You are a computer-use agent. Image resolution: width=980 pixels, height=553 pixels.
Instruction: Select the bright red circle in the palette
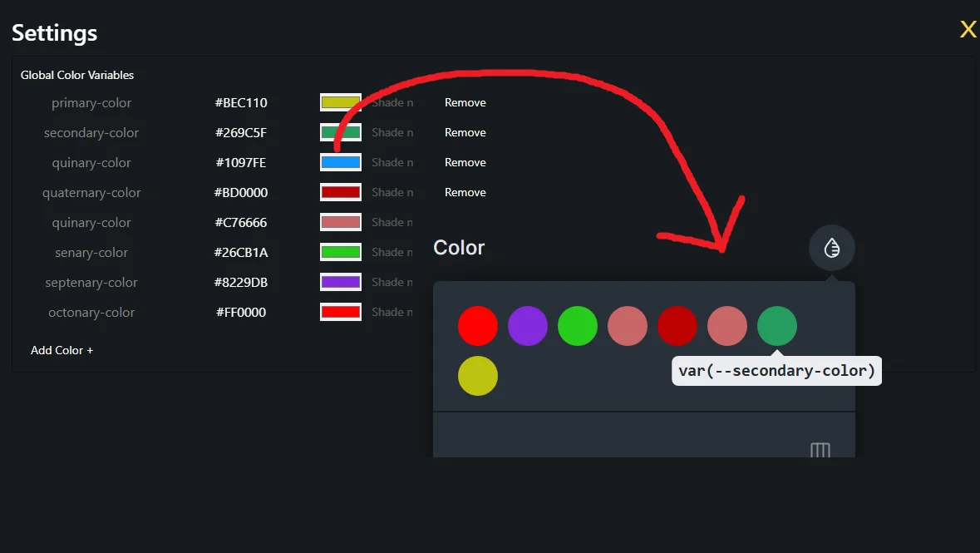478,326
